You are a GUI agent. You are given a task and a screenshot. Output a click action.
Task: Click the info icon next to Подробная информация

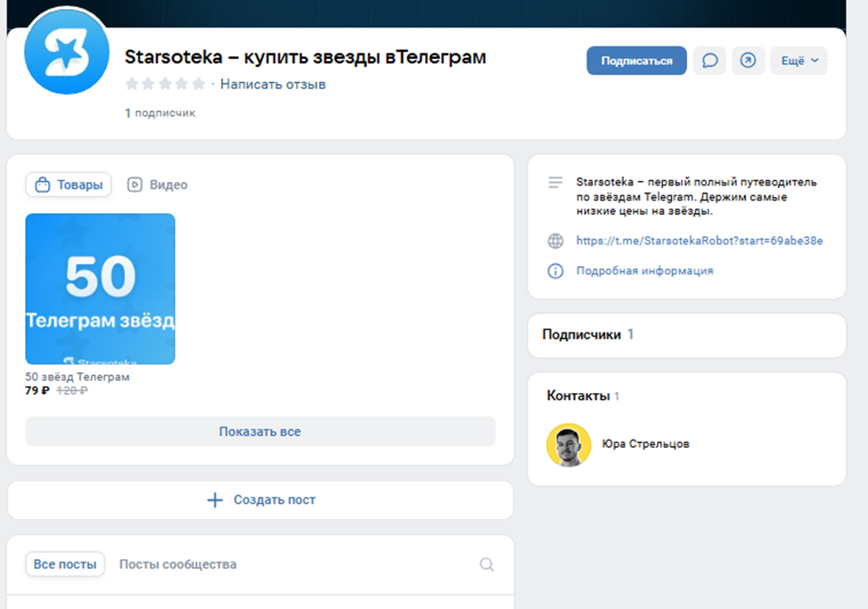tap(555, 271)
